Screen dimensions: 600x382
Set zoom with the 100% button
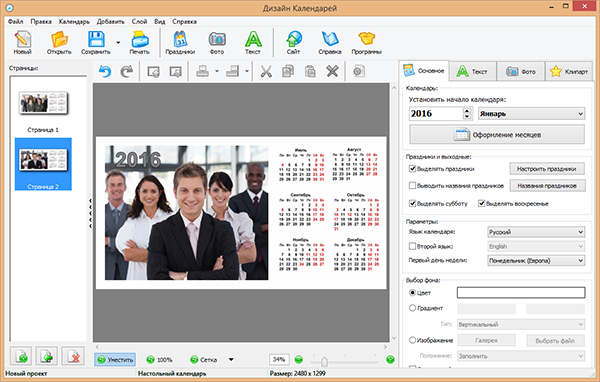pyautogui.click(x=160, y=359)
